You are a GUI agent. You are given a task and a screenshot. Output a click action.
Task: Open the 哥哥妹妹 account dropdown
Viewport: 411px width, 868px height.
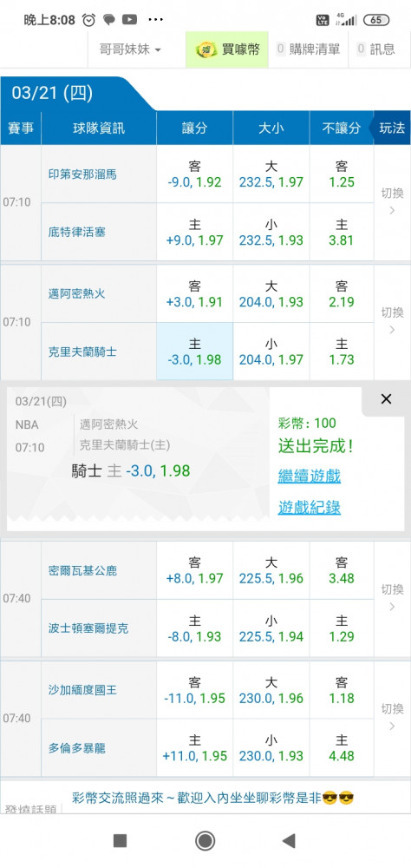(130, 49)
